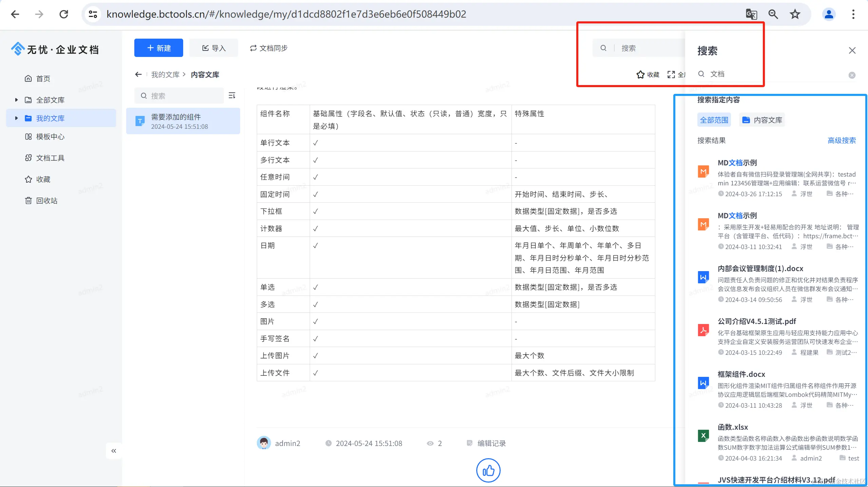Select the 内容文库 search scope
Screen dimensions: 868x487
point(762,120)
